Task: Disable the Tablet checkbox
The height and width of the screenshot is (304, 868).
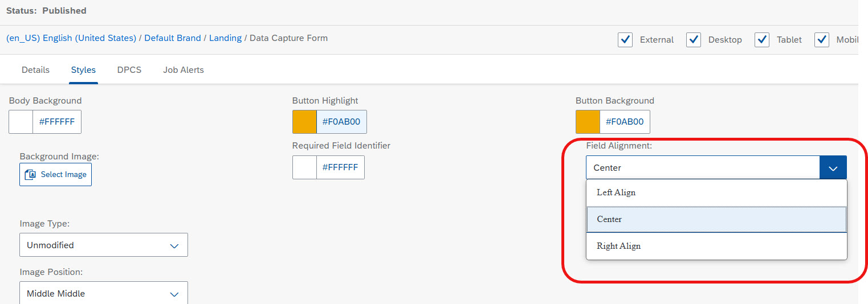Action: [x=762, y=40]
